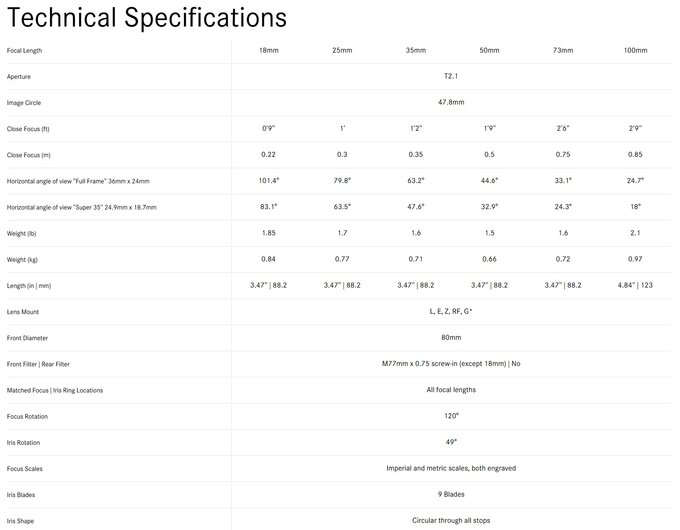Click the L, E, Z, RF, G* lens mount text
Image resolution: width=680 pixels, height=530 pixels.
(x=451, y=311)
